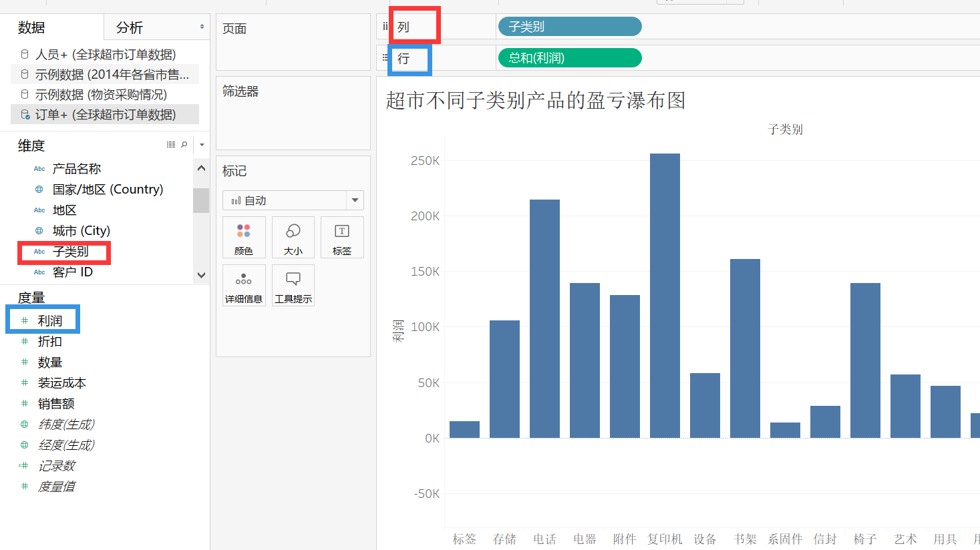Click the globe icon next to 纬度(生成)

tap(25, 424)
